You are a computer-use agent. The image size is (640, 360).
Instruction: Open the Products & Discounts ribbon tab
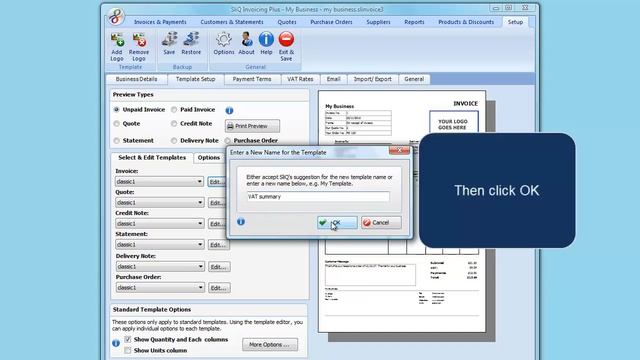tap(466, 22)
